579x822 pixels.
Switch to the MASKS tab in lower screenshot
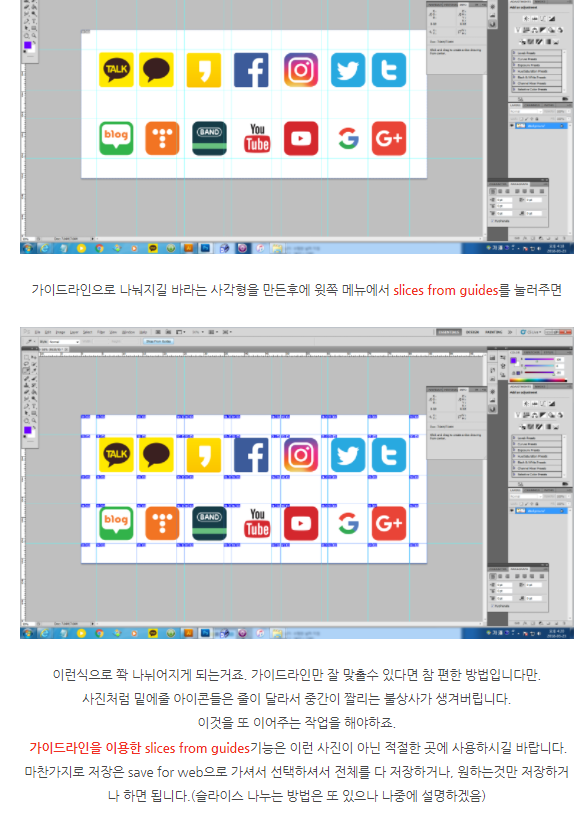540,387
